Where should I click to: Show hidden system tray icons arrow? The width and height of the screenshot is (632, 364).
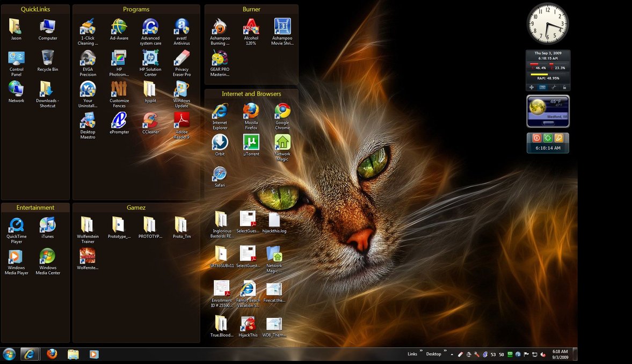pyautogui.click(x=452, y=354)
